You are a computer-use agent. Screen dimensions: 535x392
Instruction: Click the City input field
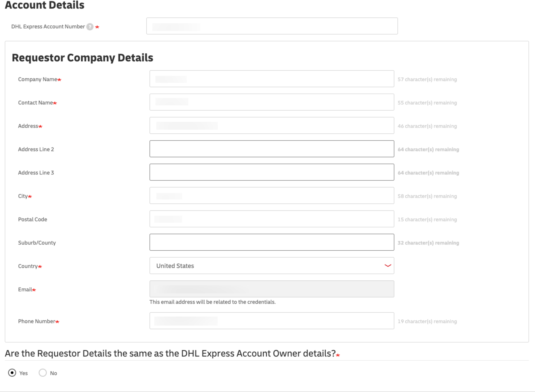click(x=272, y=195)
